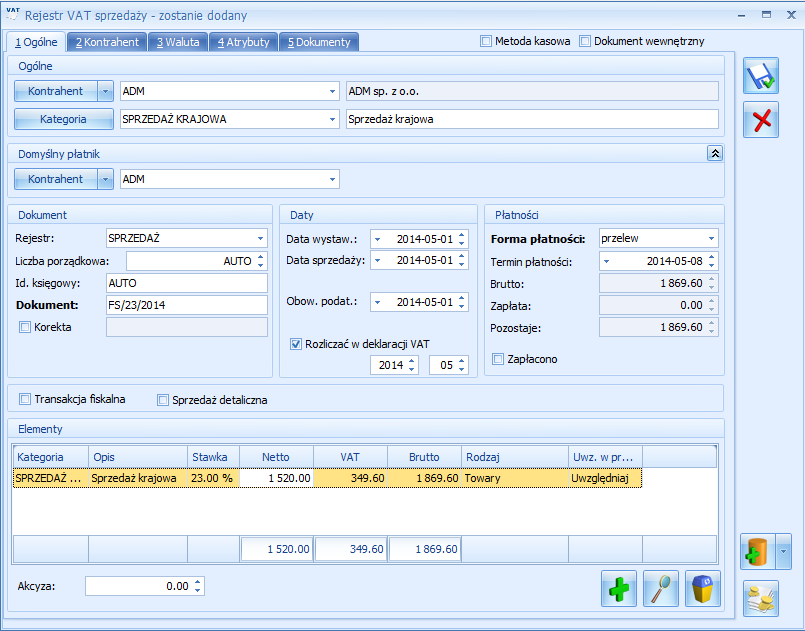805x631 pixels.
Task: Open the Kontrahent button arrow in Ogólne
Action: 105,91
